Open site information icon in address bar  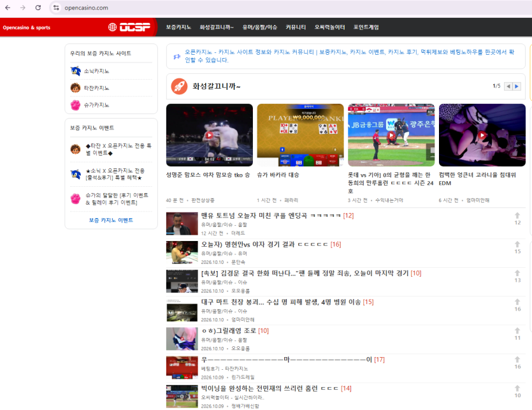[x=56, y=8]
